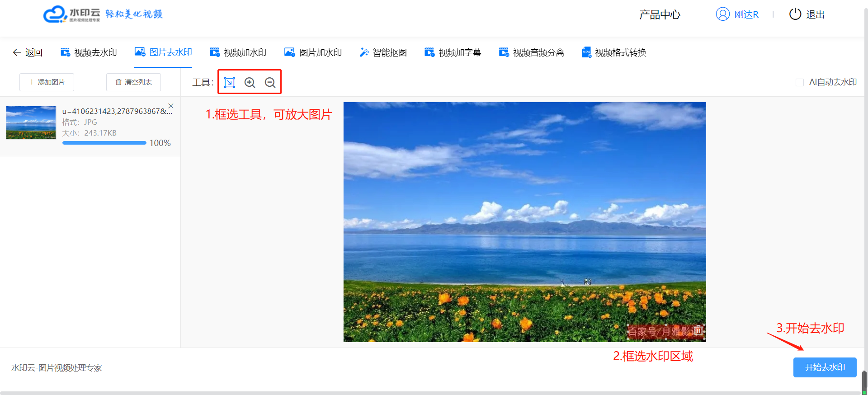Screen dimensions: 868x395
Task: Click the 大小: 243.17KB text
Action: 90,133
